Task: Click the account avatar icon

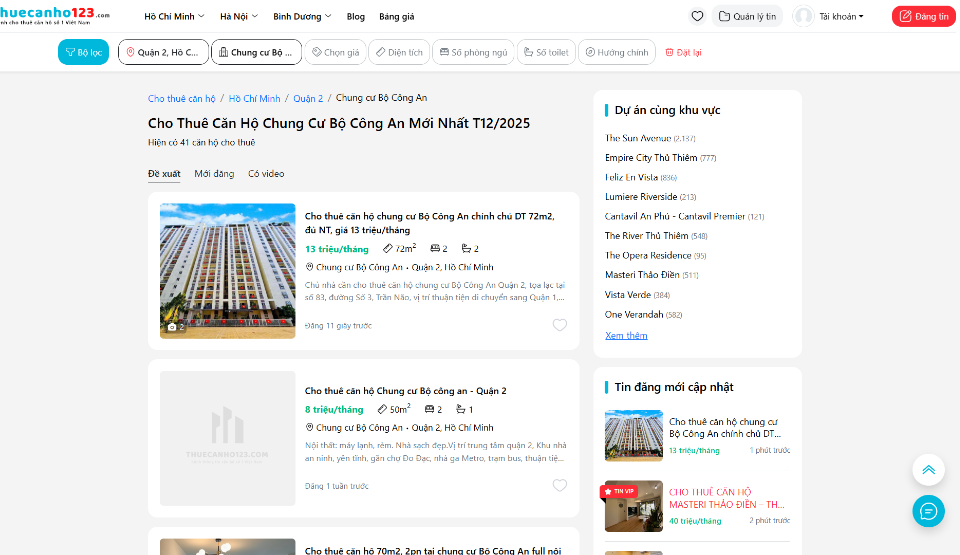Action: tap(803, 17)
